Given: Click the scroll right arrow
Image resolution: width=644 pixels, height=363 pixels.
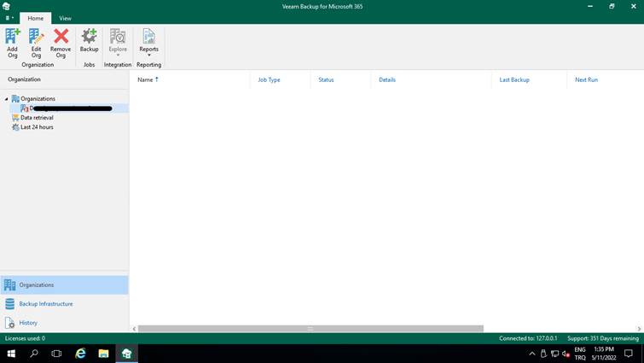Looking at the screenshot, I should 639,329.
